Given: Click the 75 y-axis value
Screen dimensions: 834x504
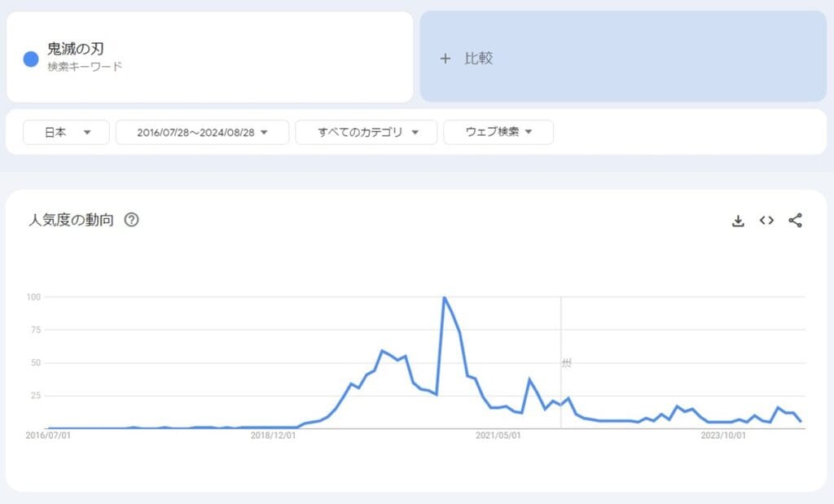Looking at the screenshot, I should [x=36, y=330].
